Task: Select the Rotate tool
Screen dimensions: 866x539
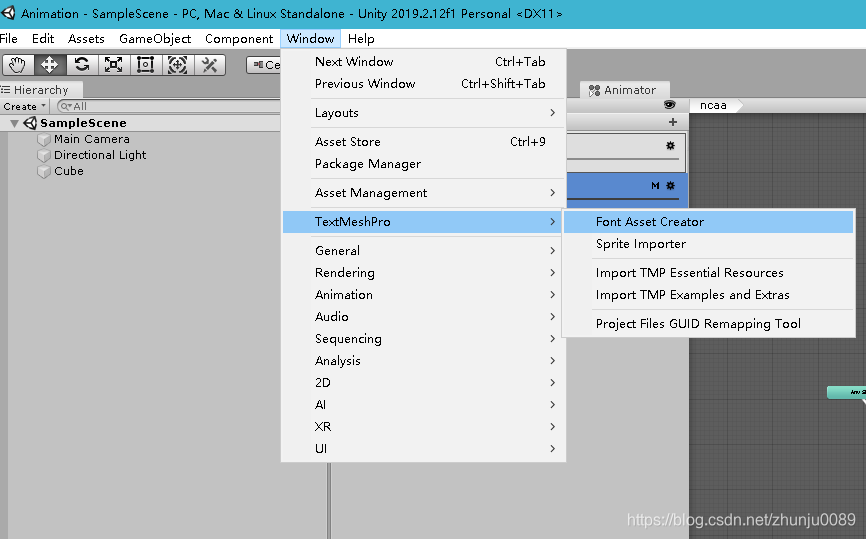Action: [82, 65]
